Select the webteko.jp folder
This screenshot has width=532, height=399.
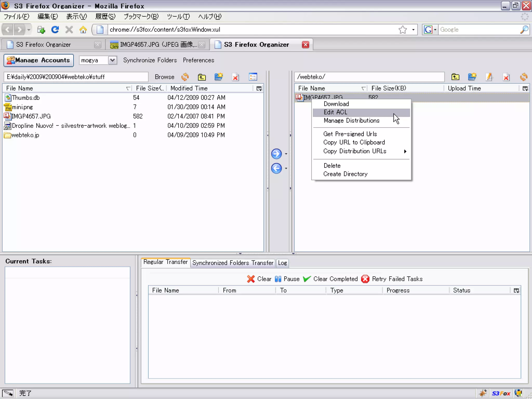coord(133,135)
